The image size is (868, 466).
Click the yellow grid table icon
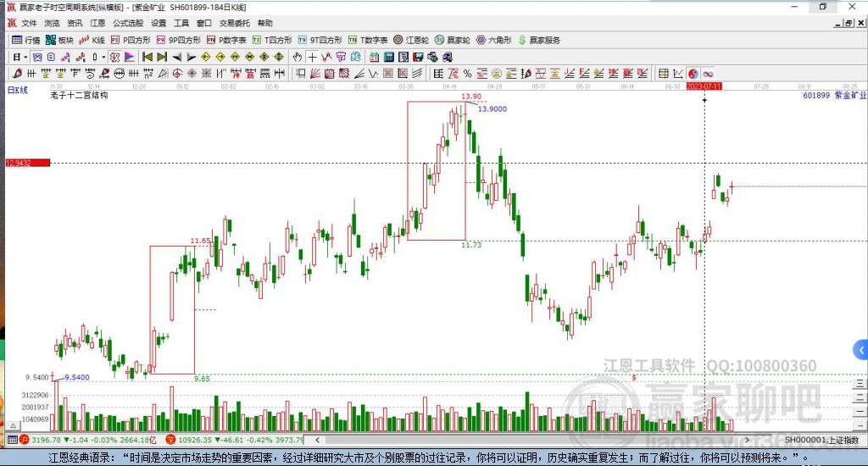coord(663,74)
